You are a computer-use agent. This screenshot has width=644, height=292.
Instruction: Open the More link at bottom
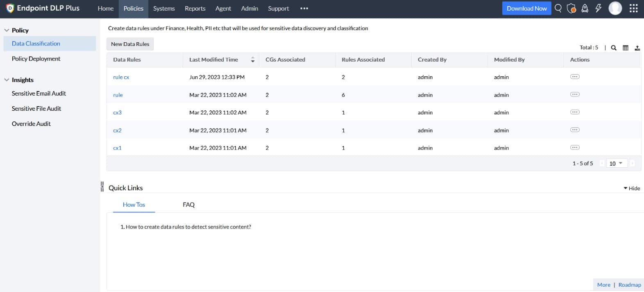click(603, 285)
